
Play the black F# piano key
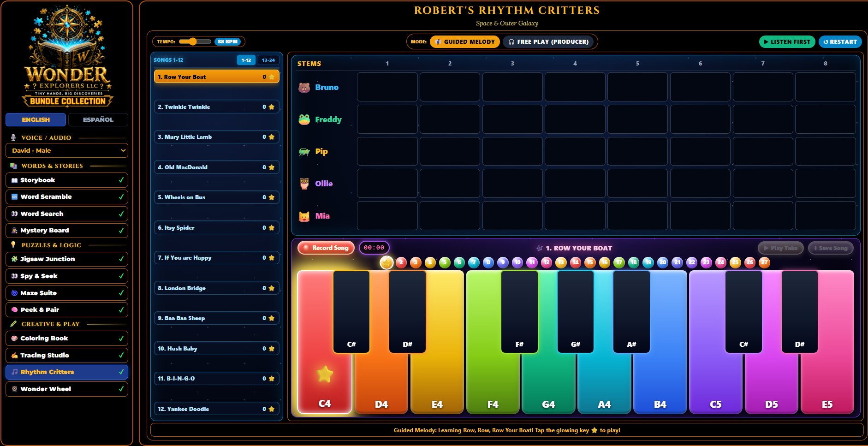[519, 312]
